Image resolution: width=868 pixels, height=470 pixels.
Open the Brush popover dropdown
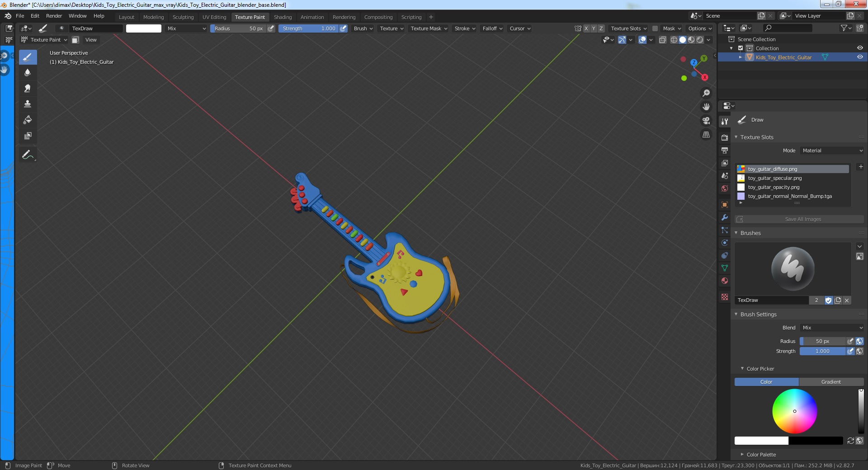(x=363, y=28)
